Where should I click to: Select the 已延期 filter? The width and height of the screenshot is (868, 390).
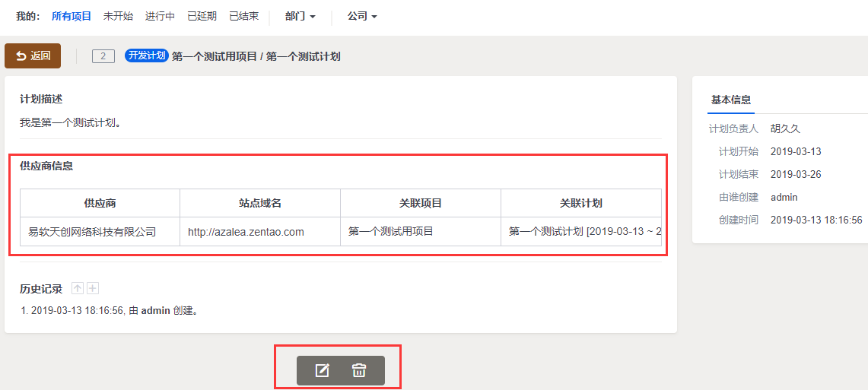(202, 17)
